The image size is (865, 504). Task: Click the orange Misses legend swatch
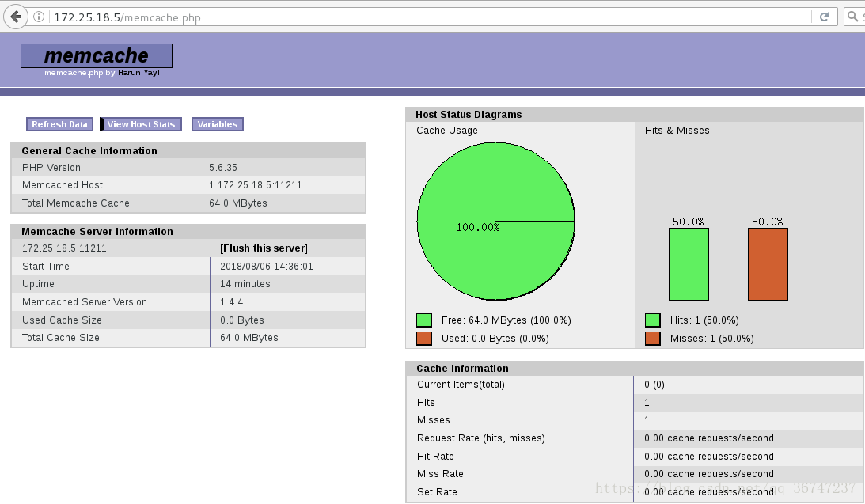pyautogui.click(x=653, y=338)
